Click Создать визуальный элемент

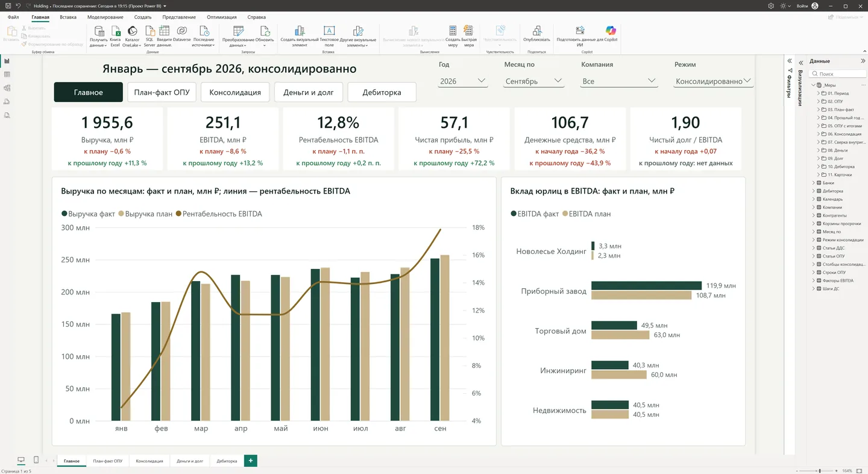300,36
